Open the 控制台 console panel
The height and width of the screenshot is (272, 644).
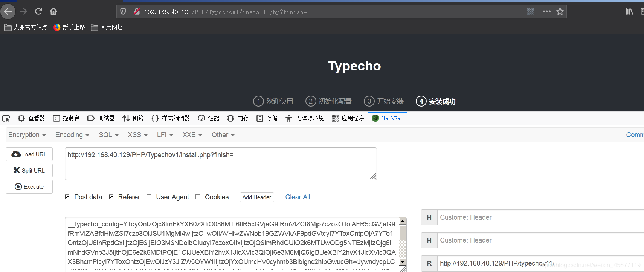[66, 118]
